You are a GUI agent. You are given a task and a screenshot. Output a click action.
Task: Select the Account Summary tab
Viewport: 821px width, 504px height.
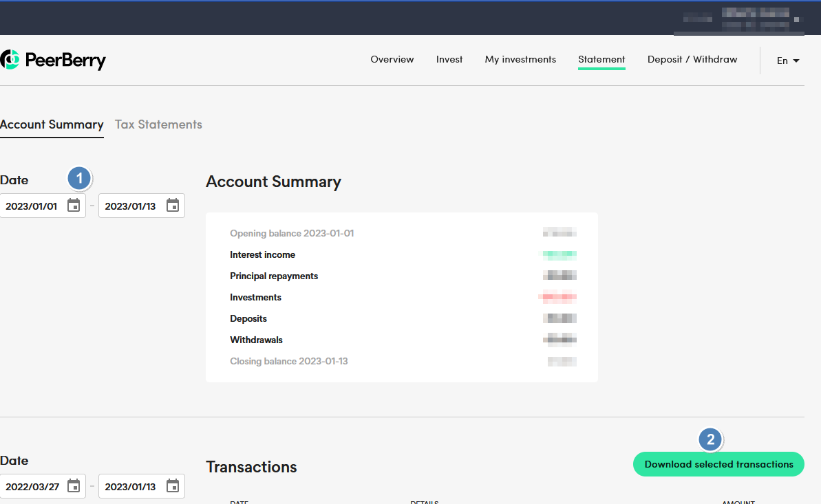(52, 124)
